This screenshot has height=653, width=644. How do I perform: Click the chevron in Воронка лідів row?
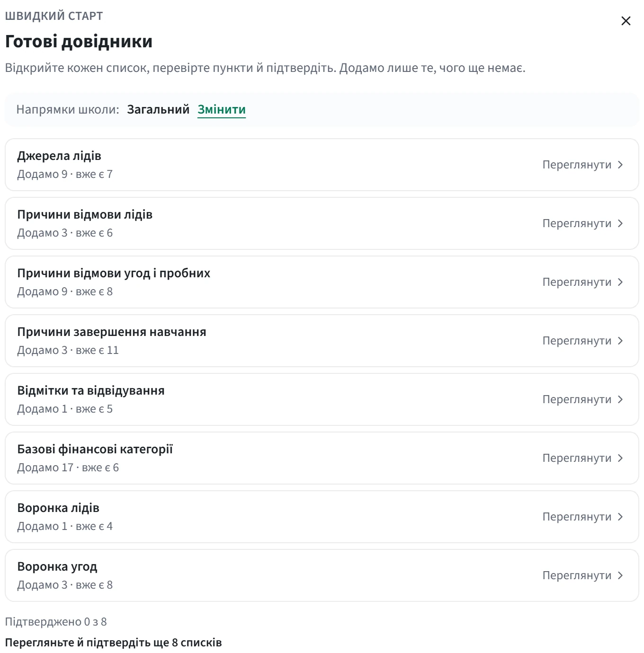tap(620, 517)
